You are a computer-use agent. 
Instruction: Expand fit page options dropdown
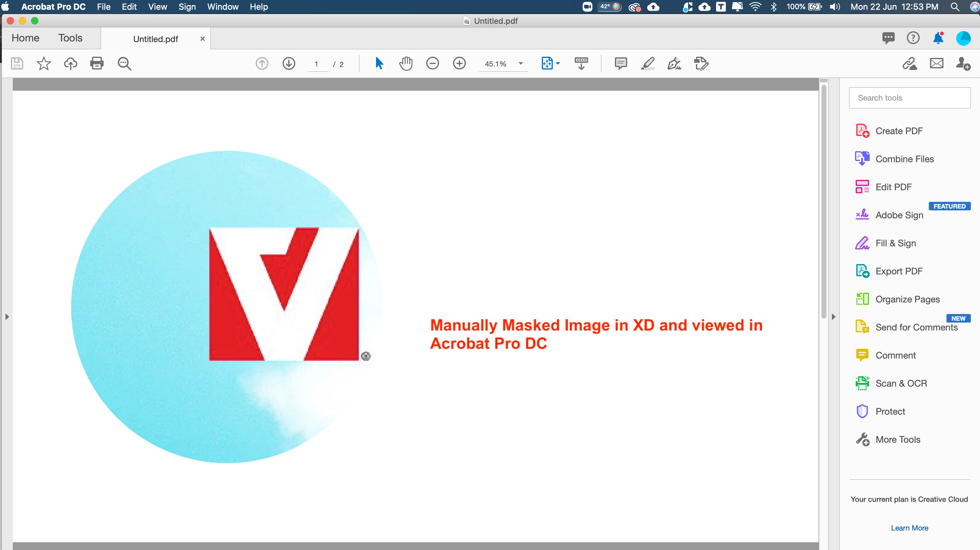558,63
